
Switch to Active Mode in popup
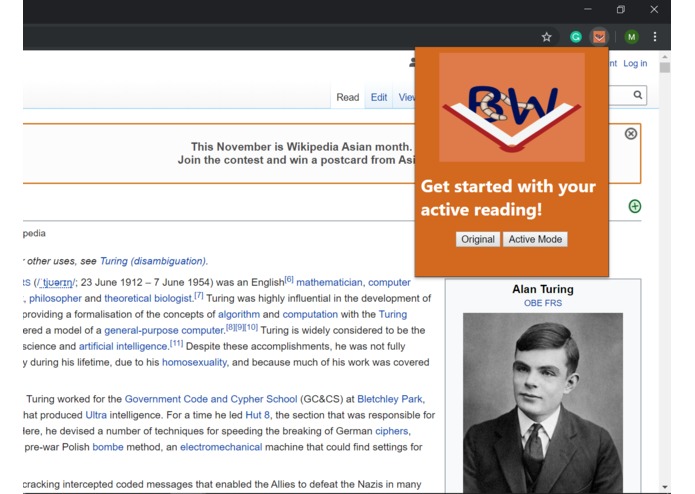tap(535, 239)
